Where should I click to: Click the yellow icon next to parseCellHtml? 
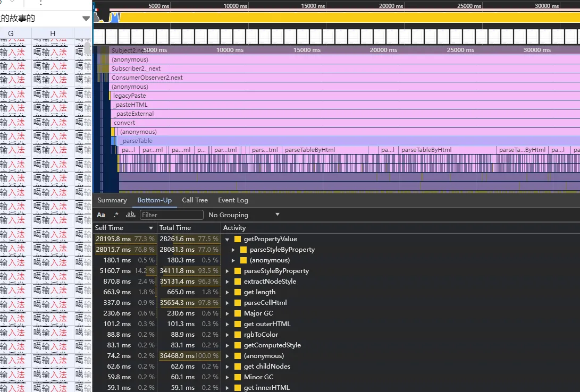pos(238,303)
